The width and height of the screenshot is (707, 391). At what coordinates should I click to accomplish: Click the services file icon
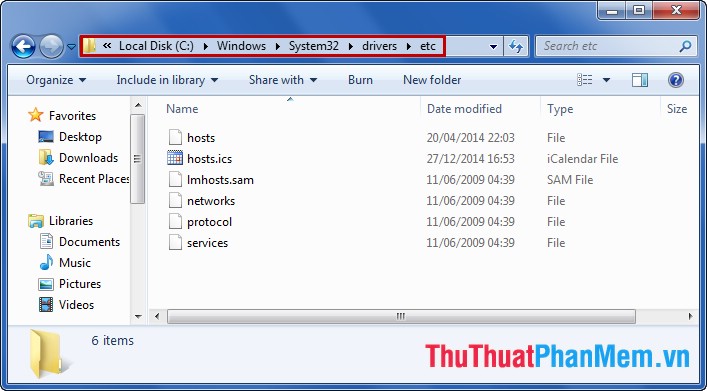coord(175,242)
